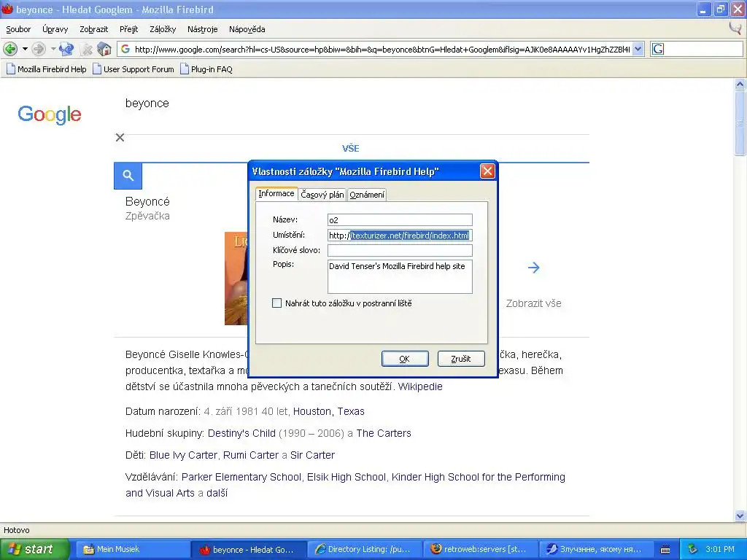Click the další link
The width and height of the screenshot is (747, 560).
pos(217,494)
